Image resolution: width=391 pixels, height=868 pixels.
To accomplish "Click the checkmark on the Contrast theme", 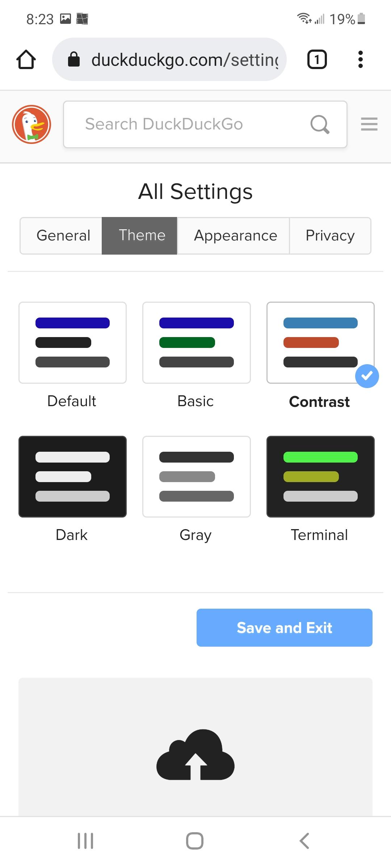I will (x=367, y=376).
